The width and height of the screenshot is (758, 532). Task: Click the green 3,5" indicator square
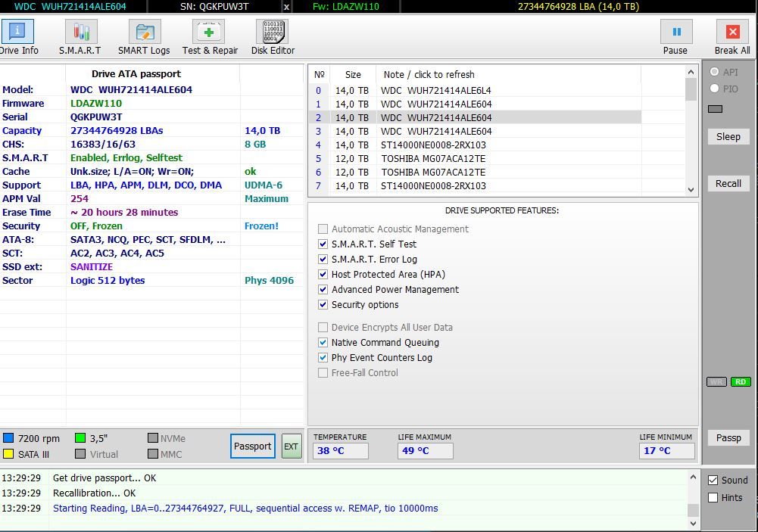(x=80, y=437)
